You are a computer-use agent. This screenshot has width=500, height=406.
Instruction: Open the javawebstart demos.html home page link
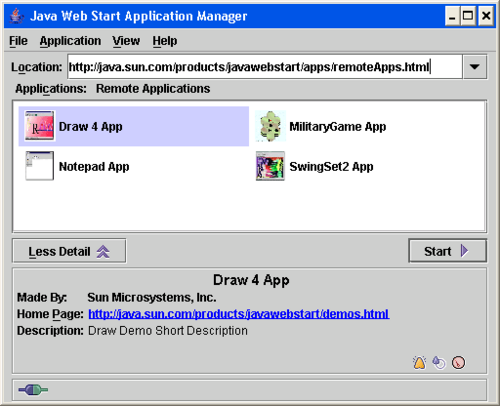point(239,314)
